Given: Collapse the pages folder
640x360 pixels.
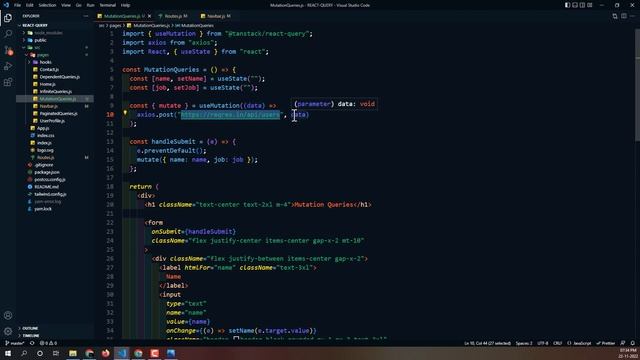Looking at the screenshot, I should [55, 55].
